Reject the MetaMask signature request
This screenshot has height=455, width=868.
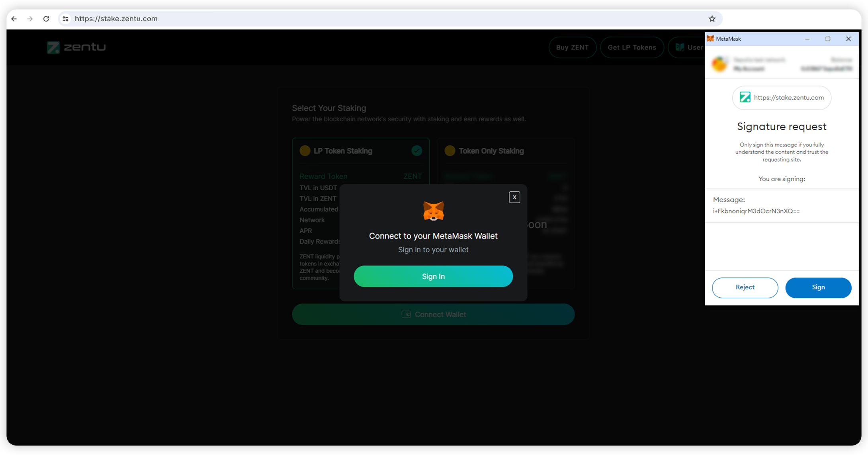click(745, 287)
